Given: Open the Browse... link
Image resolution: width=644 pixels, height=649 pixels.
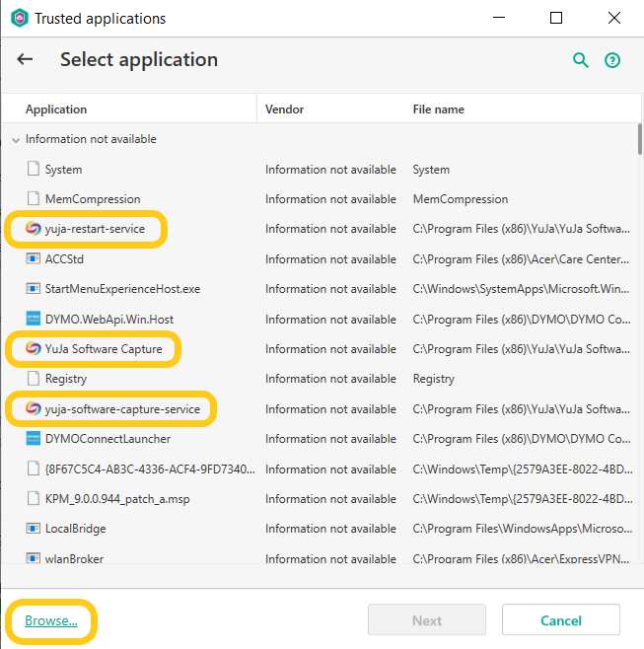Looking at the screenshot, I should click(x=51, y=620).
